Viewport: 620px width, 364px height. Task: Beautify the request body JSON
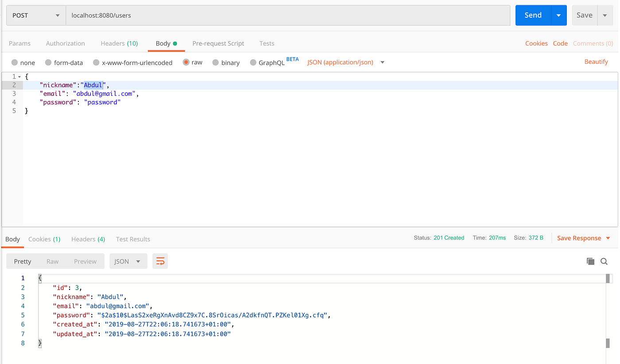coord(596,62)
